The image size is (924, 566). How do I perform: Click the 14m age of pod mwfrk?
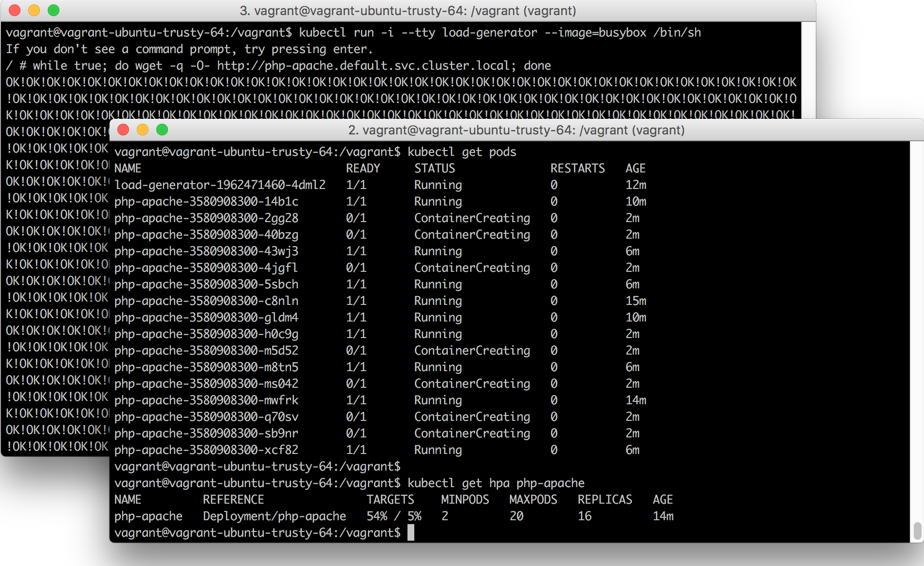point(636,400)
